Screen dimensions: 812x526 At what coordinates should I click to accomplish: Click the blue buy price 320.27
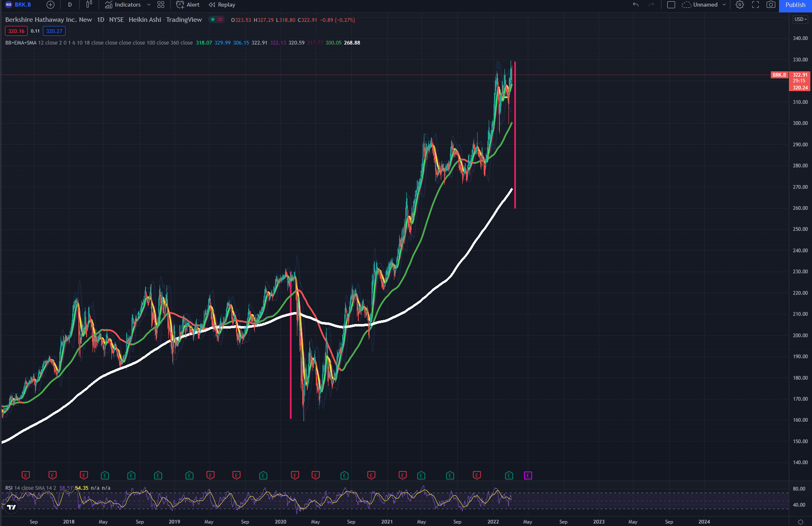[54, 31]
